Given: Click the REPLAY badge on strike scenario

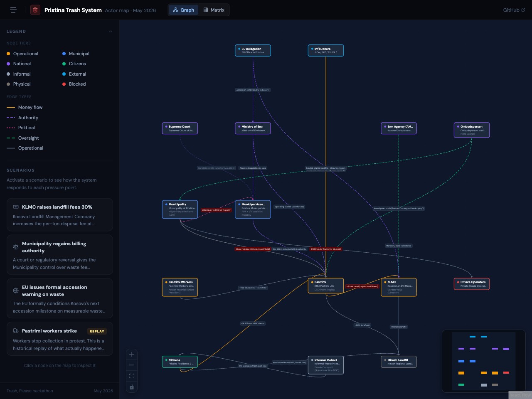Looking at the screenshot, I should 97,331.
